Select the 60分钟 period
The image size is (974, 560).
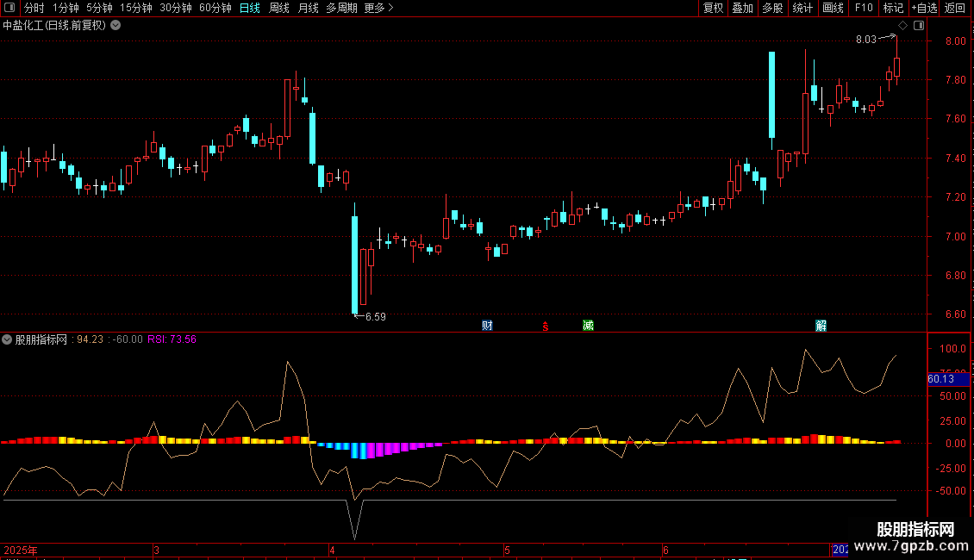coord(215,8)
